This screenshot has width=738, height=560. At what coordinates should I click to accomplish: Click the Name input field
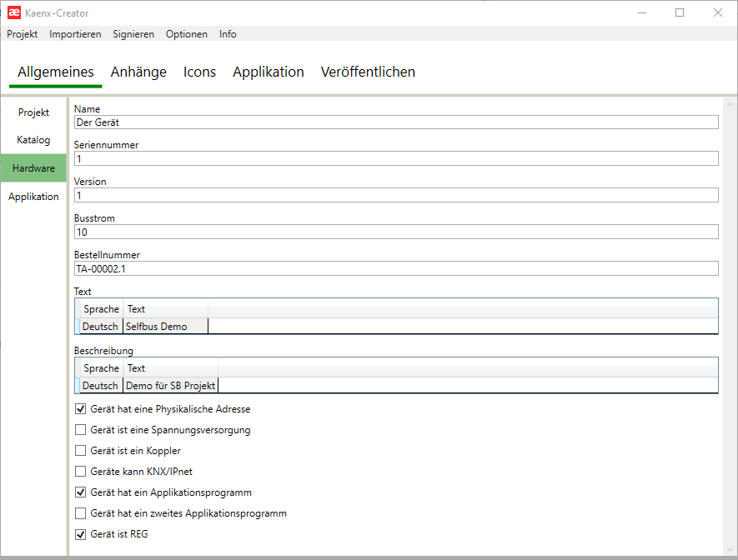[x=395, y=122]
